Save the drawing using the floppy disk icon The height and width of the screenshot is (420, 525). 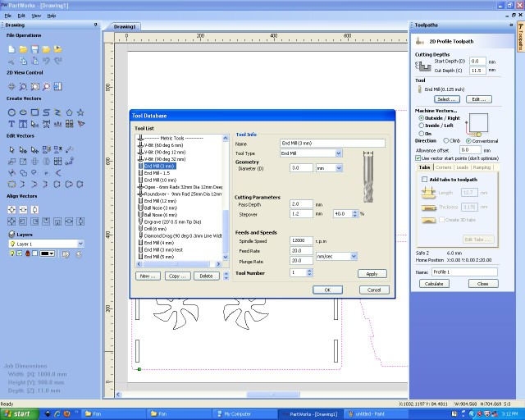[x=34, y=49]
